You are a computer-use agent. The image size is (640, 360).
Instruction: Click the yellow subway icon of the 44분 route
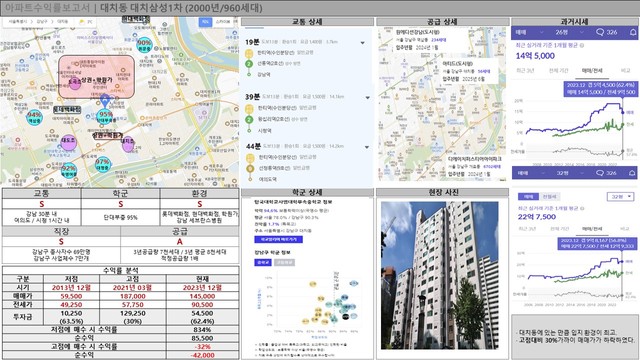click(249, 158)
